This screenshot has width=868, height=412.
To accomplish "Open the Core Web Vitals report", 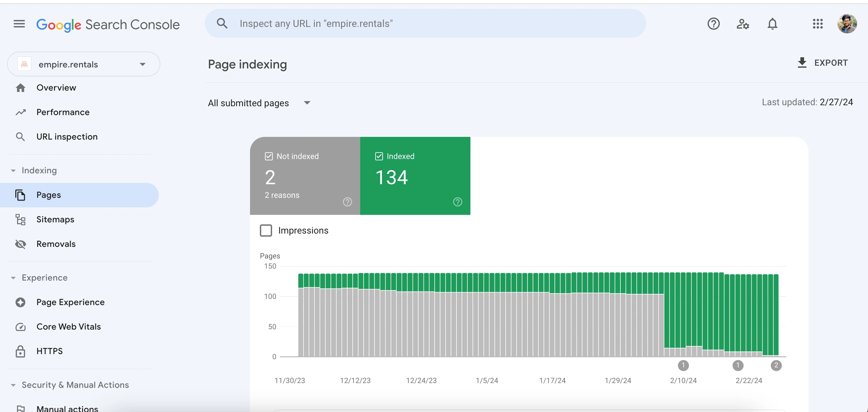I will 68,327.
